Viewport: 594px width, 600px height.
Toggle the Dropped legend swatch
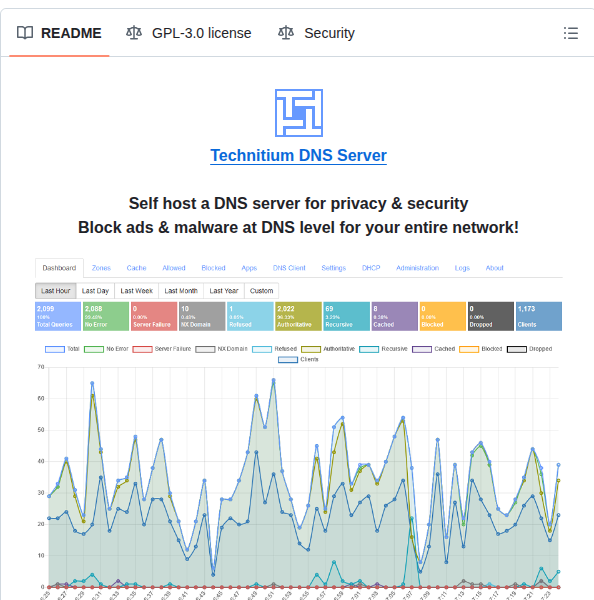(517, 349)
